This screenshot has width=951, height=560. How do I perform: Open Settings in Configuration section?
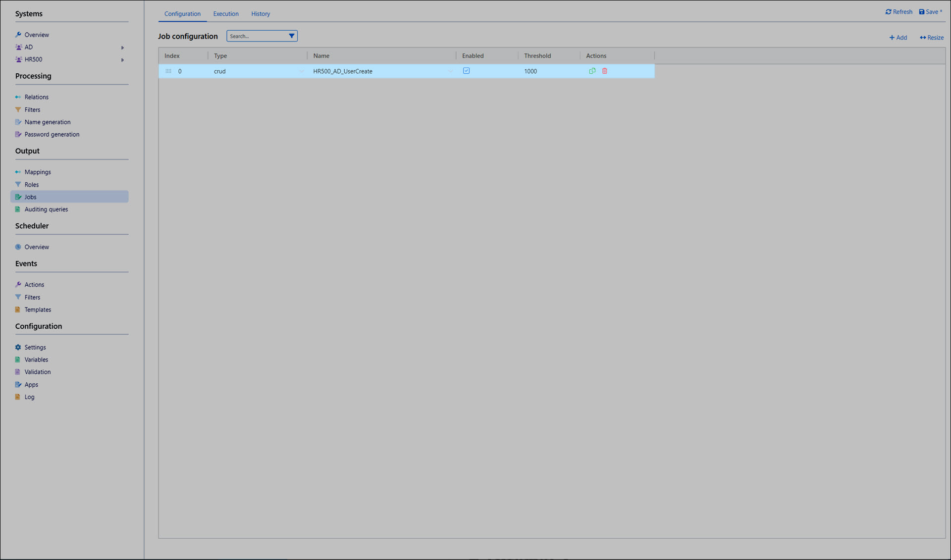click(x=35, y=347)
